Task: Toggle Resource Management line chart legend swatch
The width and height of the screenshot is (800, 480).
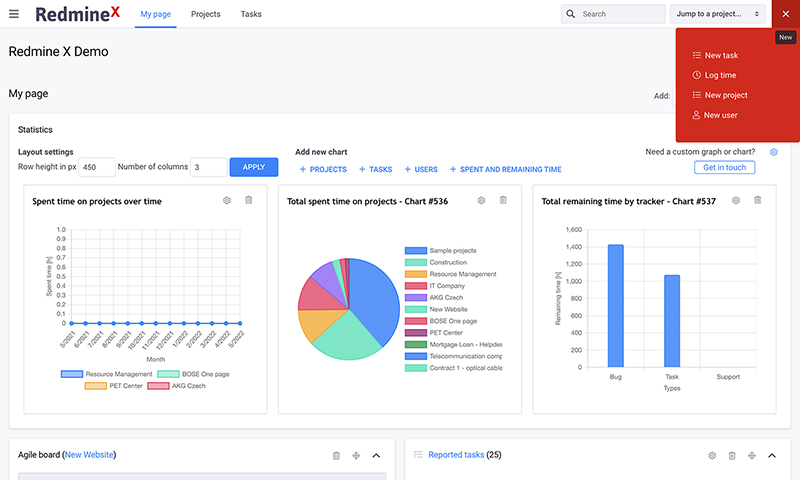Action: (x=72, y=374)
